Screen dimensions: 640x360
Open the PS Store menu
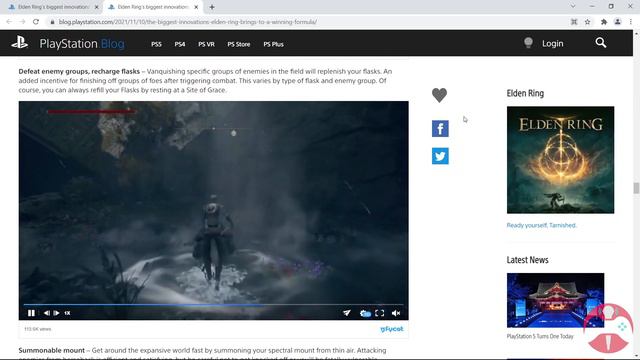point(239,44)
